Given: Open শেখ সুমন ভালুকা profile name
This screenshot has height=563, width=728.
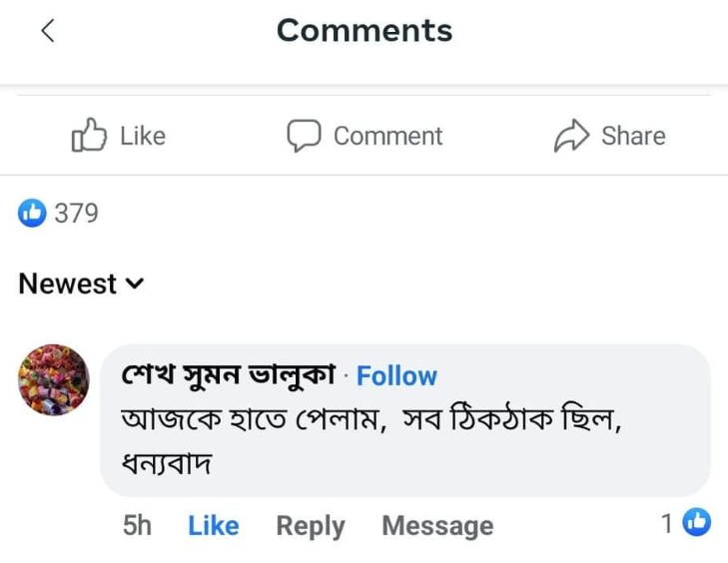Looking at the screenshot, I should [x=228, y=375].
